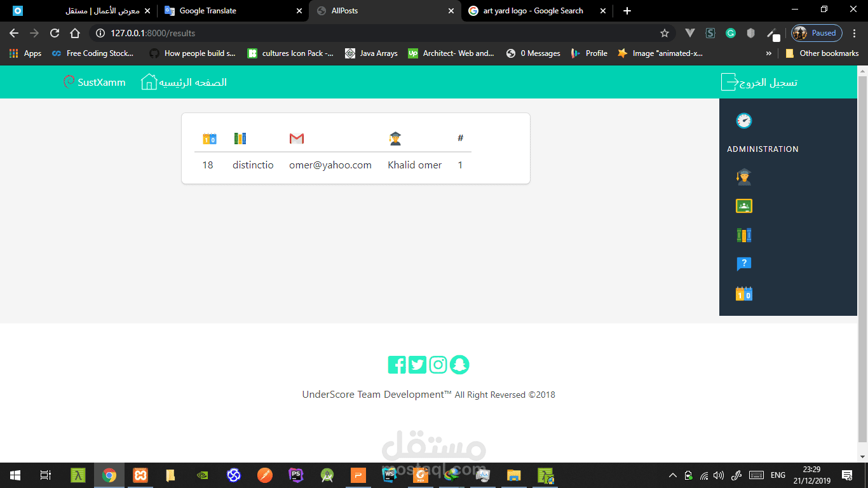Click the logout arrow icon
868x488 pixels.
729,82
